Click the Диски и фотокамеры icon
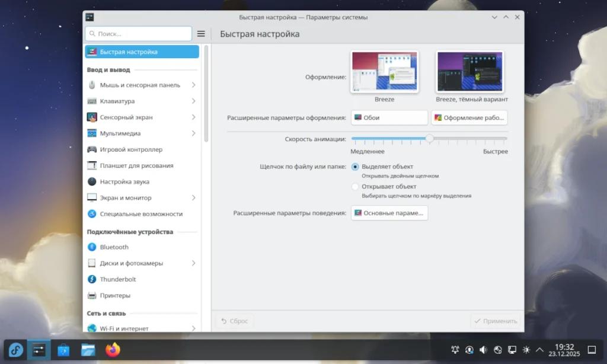 92,263
